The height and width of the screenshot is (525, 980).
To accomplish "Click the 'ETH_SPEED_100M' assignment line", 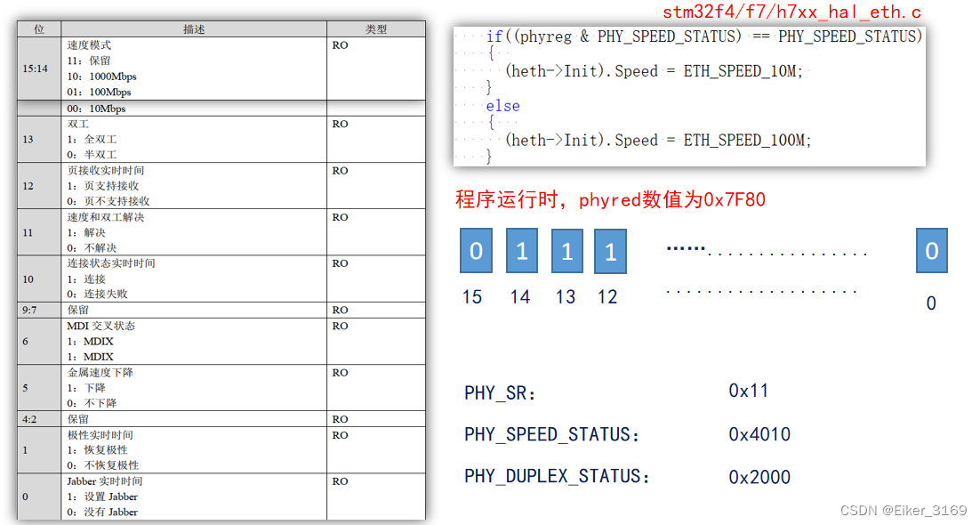I will tap(658, 141).
